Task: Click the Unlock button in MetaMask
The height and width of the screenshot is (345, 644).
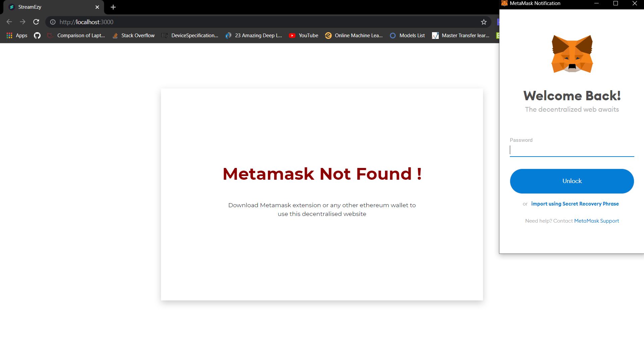Action: click(x=572, y=181)
